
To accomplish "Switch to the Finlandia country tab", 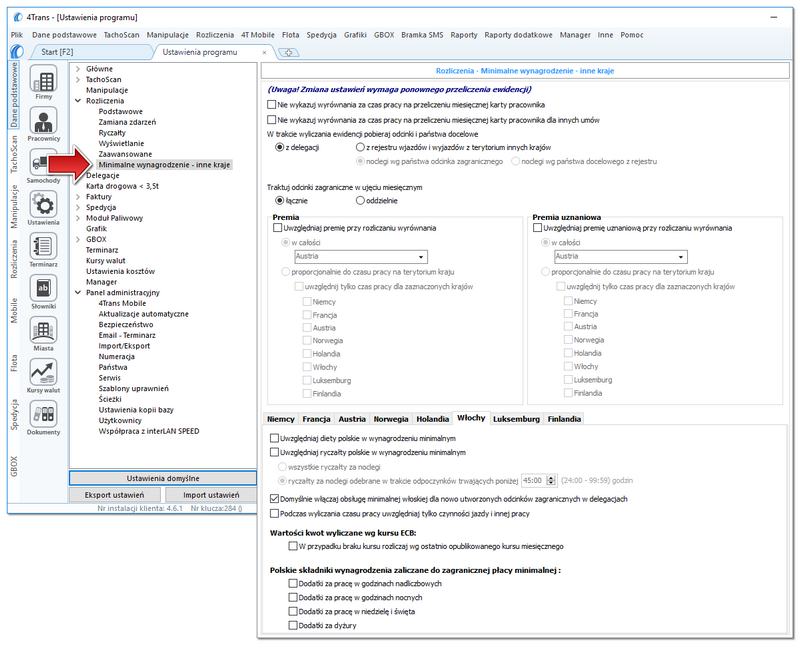I will 564,419.
